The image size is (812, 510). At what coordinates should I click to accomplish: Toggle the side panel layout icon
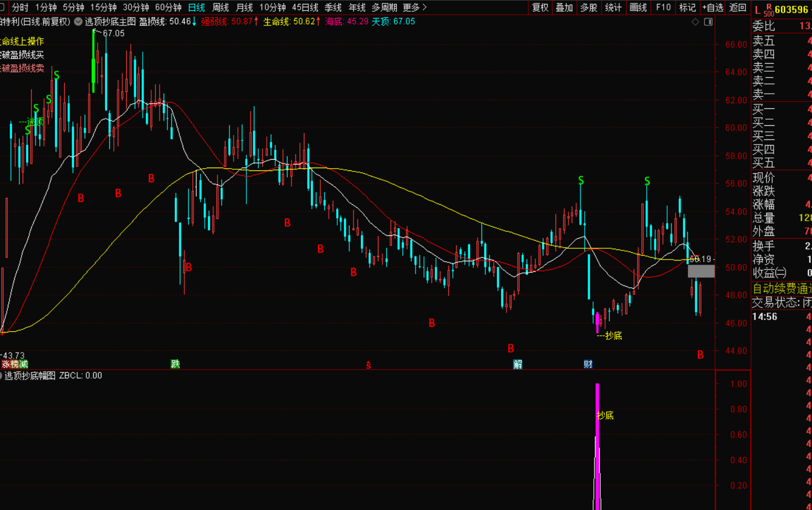tap(708, 22)
